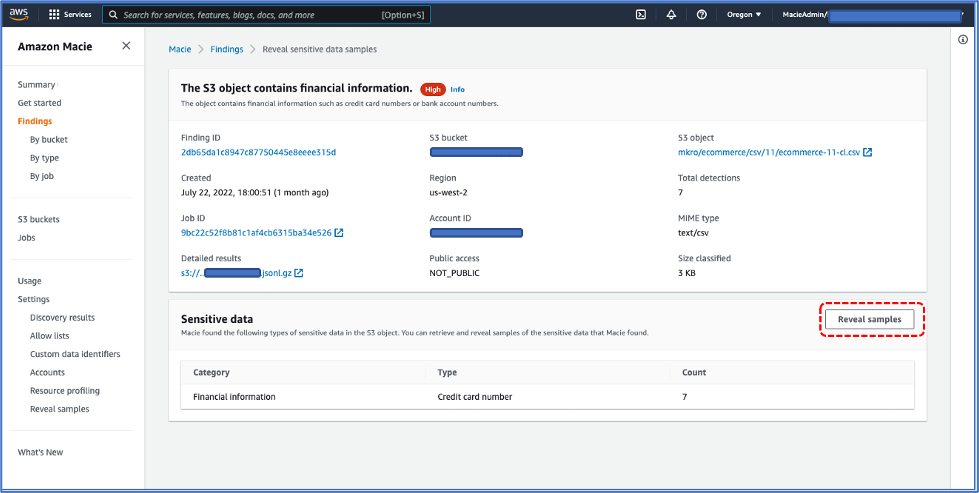Open the notifications bell
Image resolution: width=979 pixels, height=493 pixels.
click(x=671, y=14)
